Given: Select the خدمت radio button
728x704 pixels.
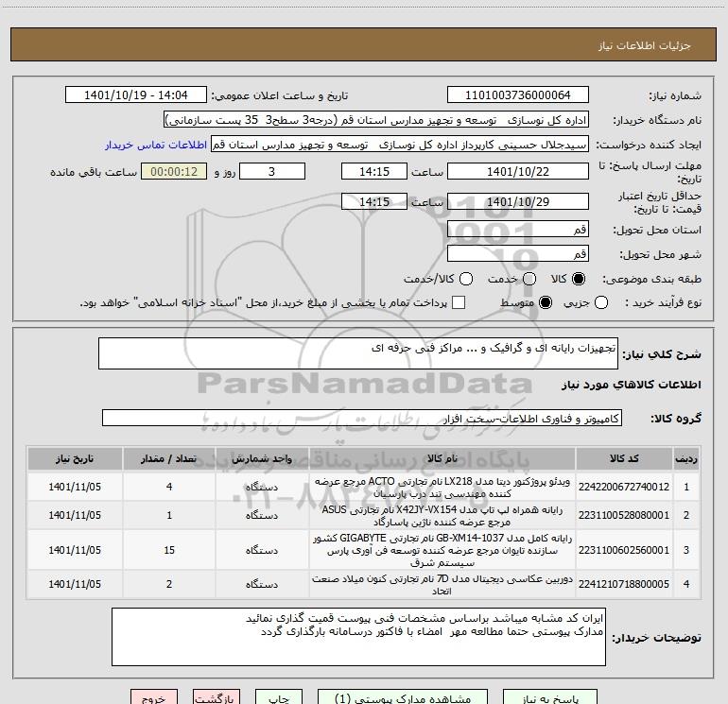Looking at the screenshot, I should [529, 279].
